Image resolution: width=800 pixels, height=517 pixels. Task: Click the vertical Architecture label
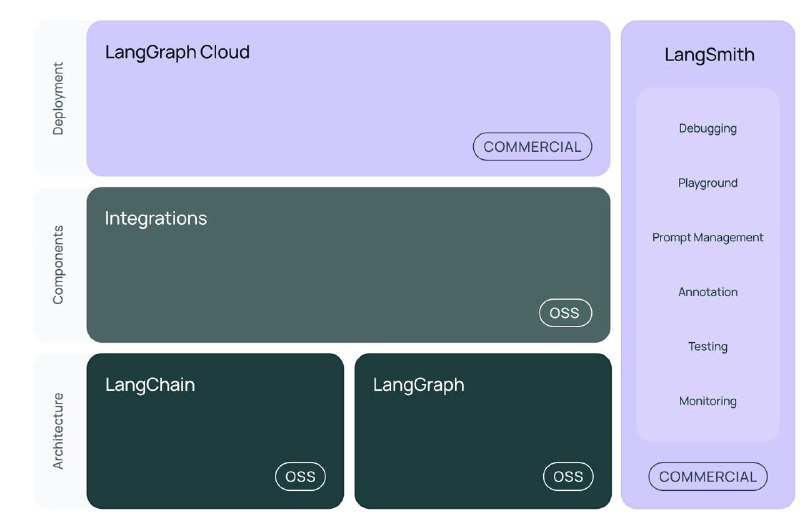click(x=58, y=431)
